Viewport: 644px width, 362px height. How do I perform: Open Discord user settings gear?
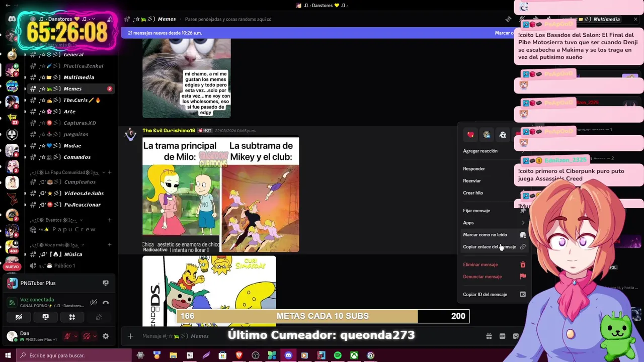[x=106, y=336]
